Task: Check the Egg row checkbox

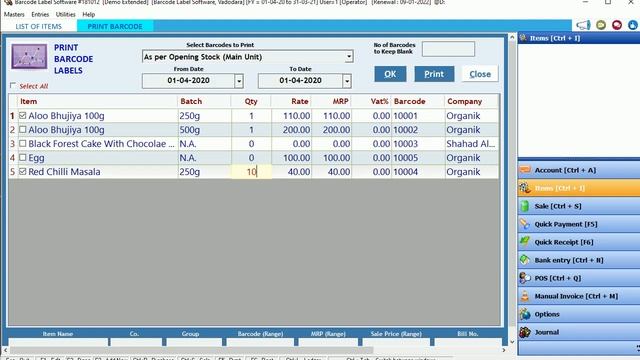Action: (23, 157)
